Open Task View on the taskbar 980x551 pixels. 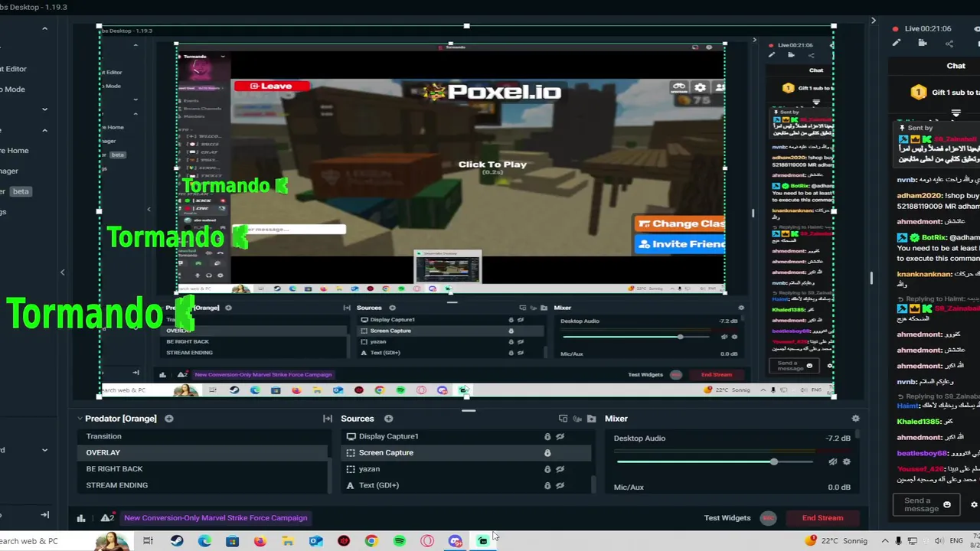point(148,541)
